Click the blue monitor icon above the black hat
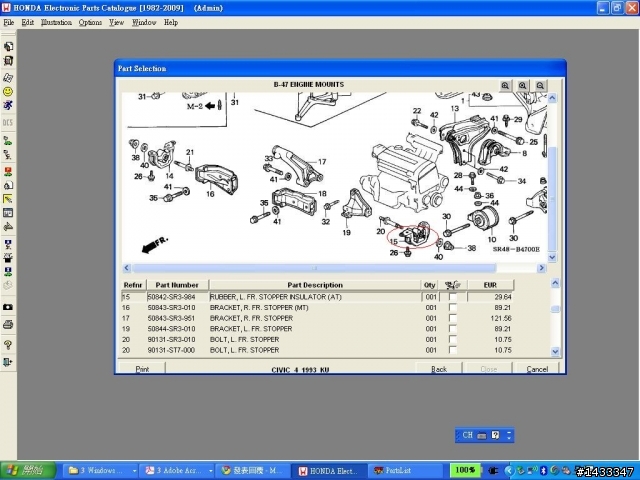 tap(8, 244)
